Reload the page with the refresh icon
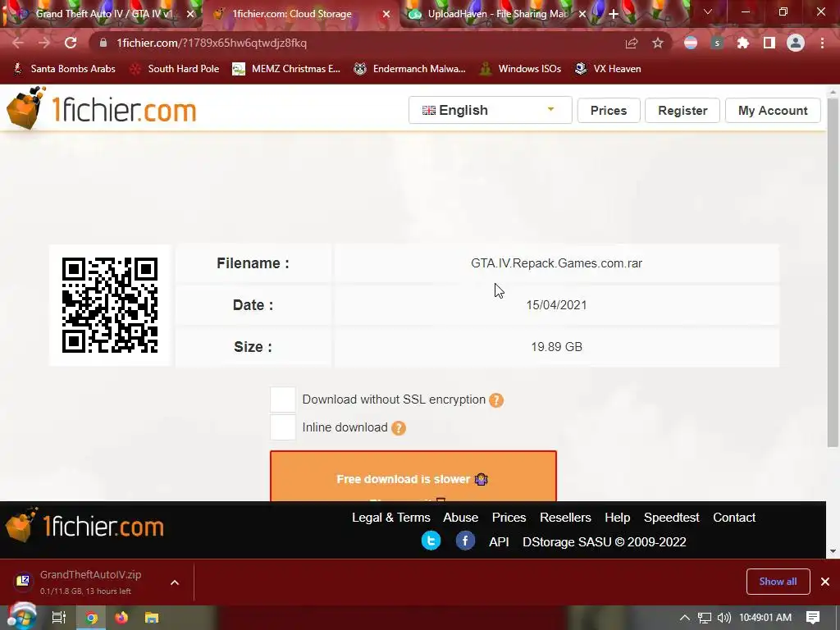This screenshot has width=840, height=630. [x=71, y=43]
